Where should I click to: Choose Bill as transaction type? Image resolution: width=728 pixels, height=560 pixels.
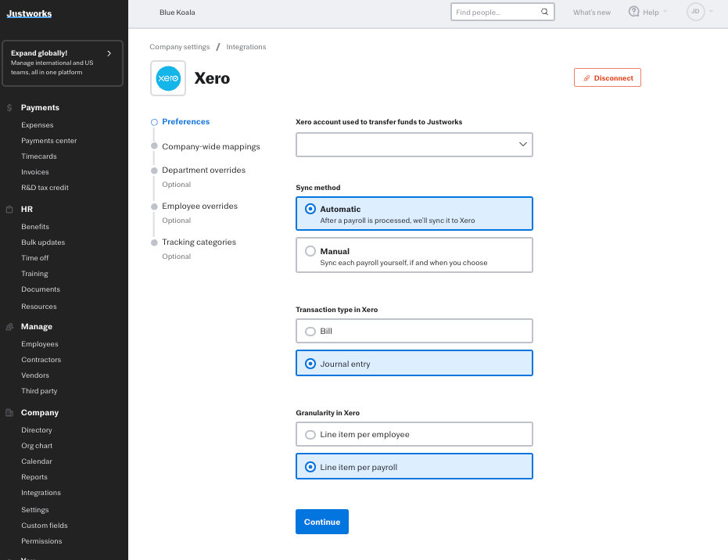pos(310,332)
